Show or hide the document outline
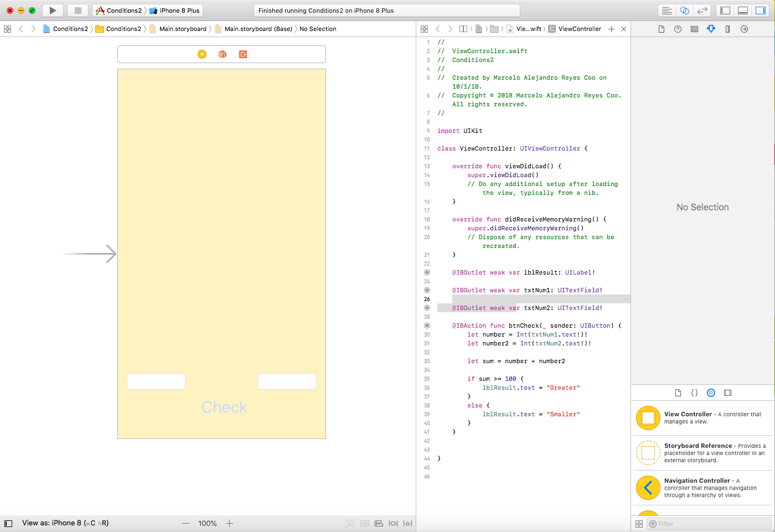The width and height of the screenshot is (775, 532). pos(8,524)
